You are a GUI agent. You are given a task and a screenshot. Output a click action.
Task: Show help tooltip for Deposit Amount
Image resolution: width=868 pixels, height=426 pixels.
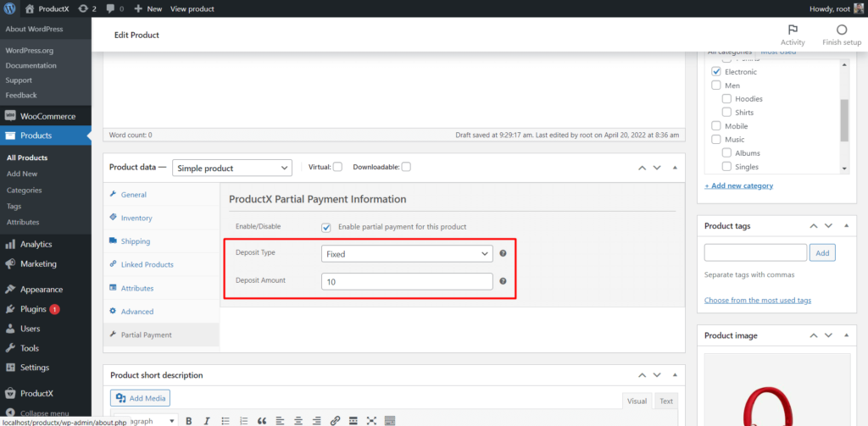point(503,281)
